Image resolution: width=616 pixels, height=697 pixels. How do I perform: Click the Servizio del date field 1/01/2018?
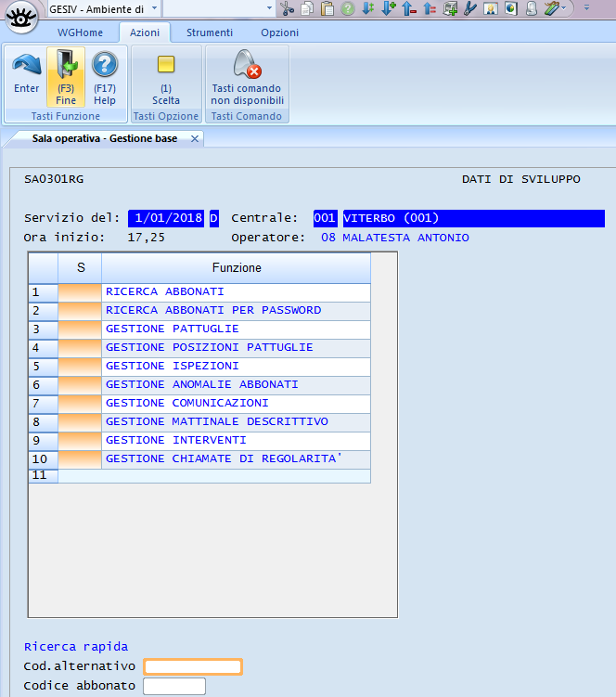166,218
